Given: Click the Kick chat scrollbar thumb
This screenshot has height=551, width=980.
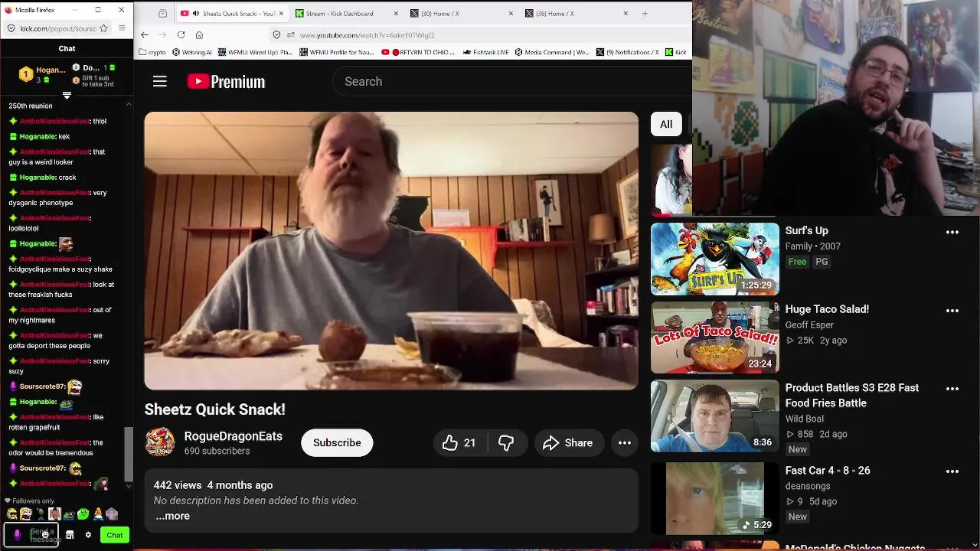Looking at the screenshot, I should point(129,453).
